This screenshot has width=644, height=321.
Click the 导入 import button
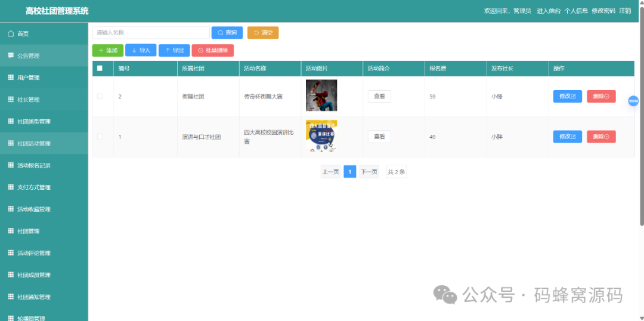141,51
